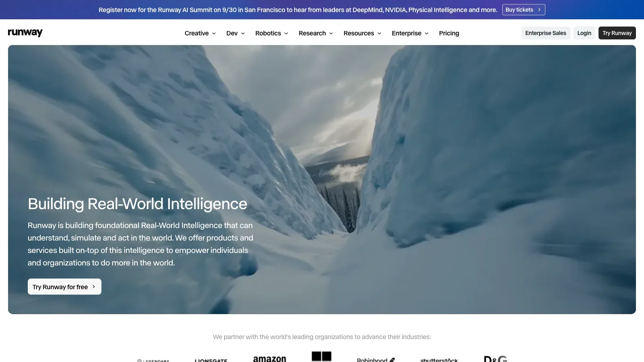Image resolution: width=644 pixels, height=362 pixels.
Task: Click the Legendary partner logo
Action: 153,360
